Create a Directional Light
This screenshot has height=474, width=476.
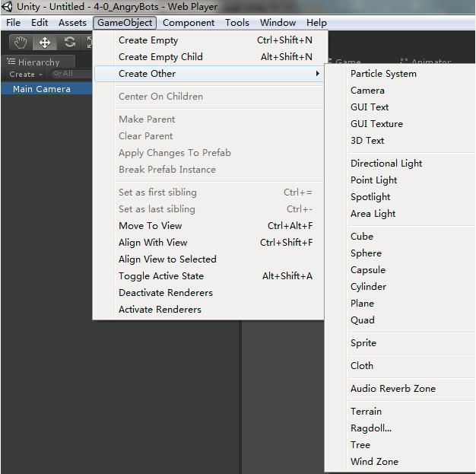pyautogui.click(x=401, y=164)
